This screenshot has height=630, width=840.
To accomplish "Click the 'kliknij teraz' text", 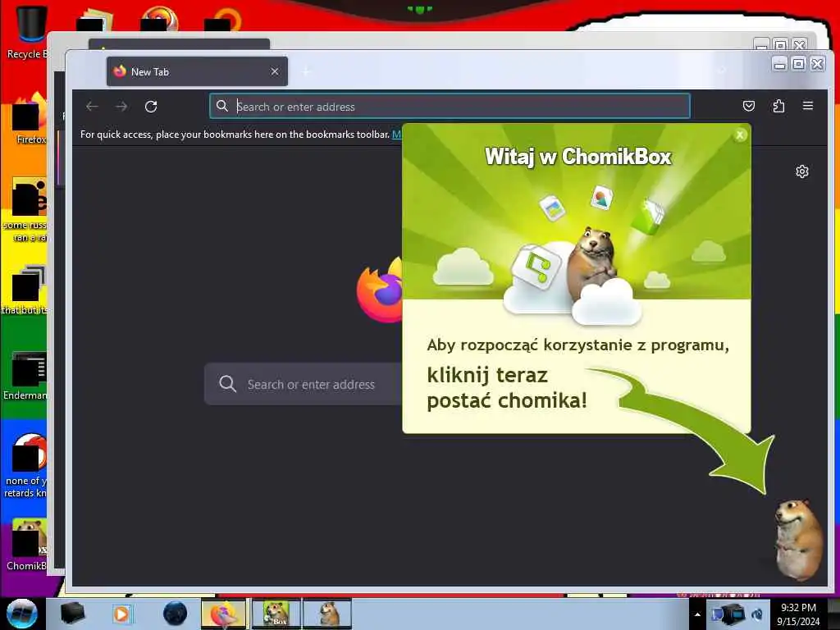I will tap(487, 375).
